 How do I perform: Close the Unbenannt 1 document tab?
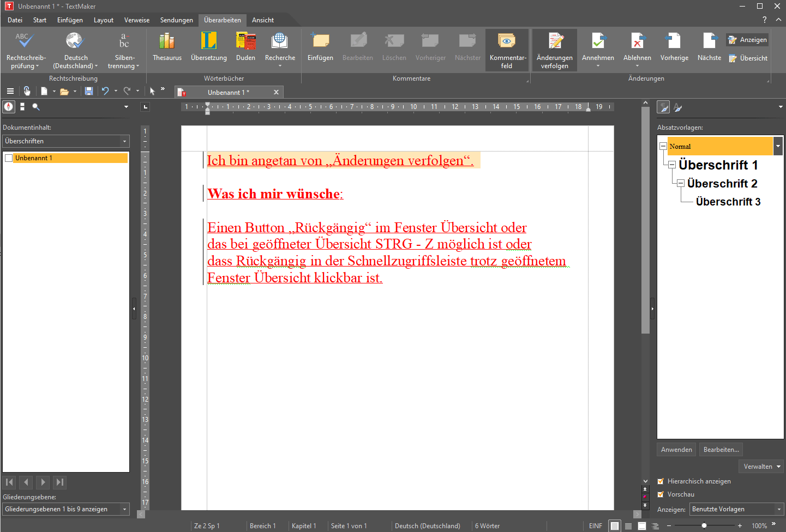coord(276,92)
